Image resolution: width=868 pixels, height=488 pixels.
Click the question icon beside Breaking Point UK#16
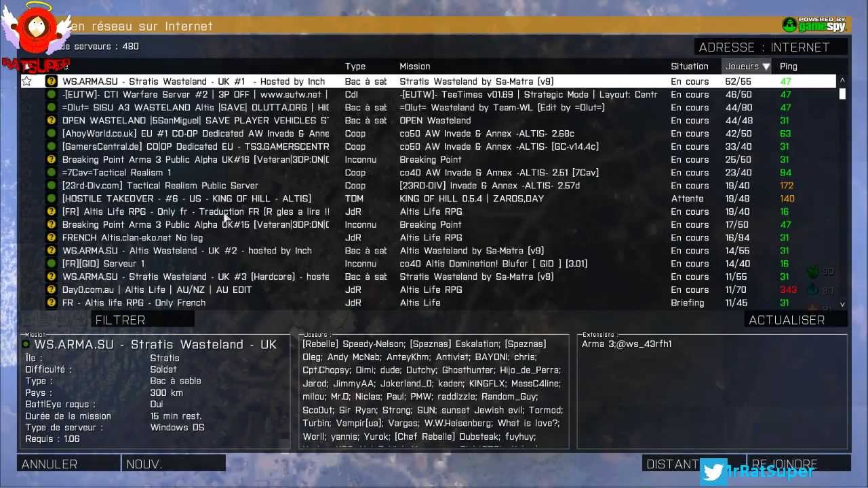pyautogui.click(x=51, y=159)
